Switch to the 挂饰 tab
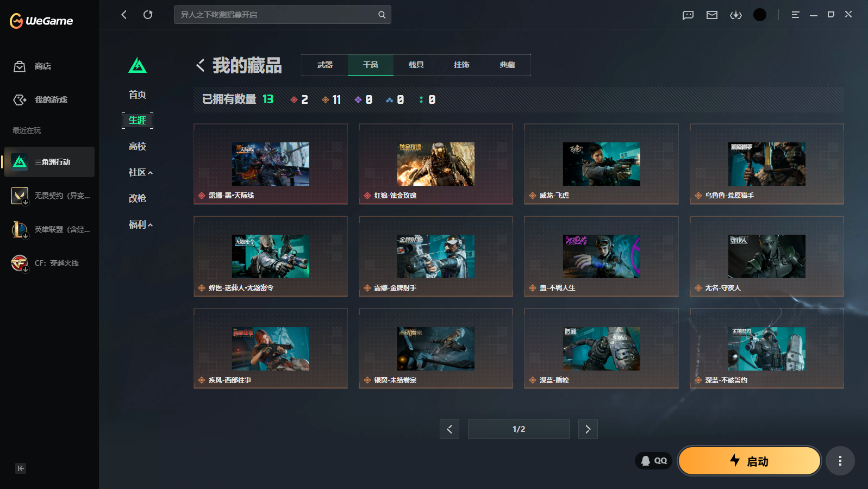 coord(462,65)
